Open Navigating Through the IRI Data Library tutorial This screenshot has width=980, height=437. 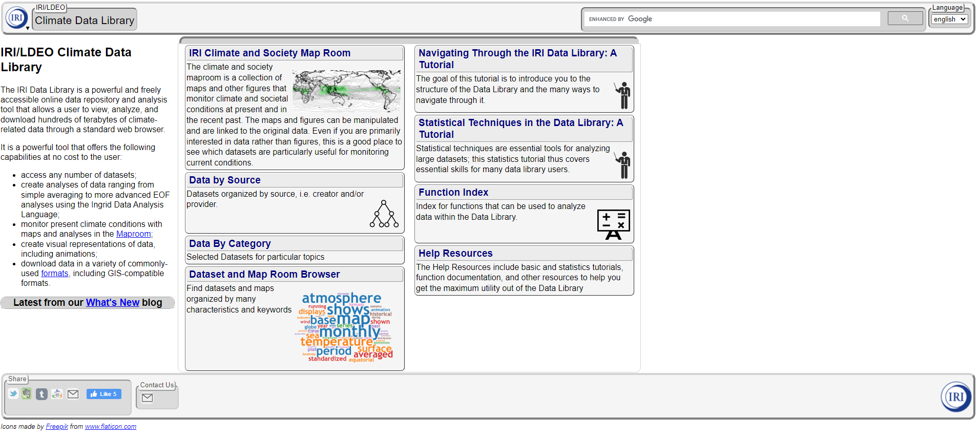click(517, 58)
